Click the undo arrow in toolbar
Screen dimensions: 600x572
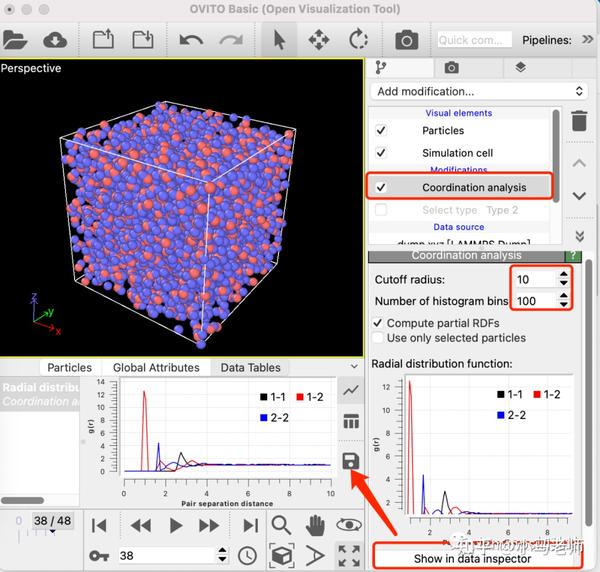[191, 40]
